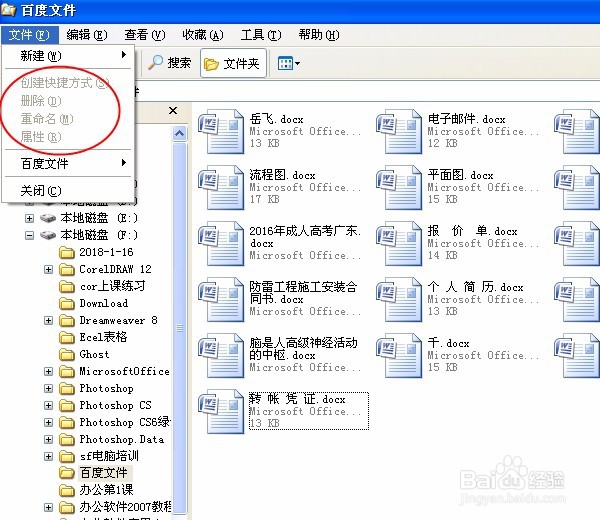
Task: Select the 脑是人高级神经活动的中枢.docx icon
Action: (221, 355)
